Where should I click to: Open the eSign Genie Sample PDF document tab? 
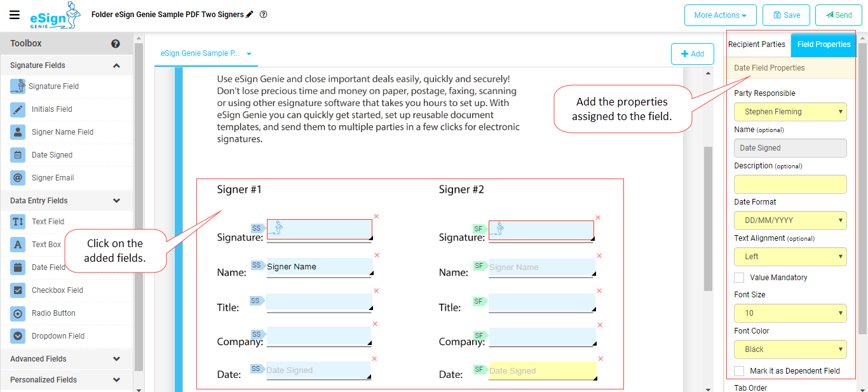[x=206, y=54]
